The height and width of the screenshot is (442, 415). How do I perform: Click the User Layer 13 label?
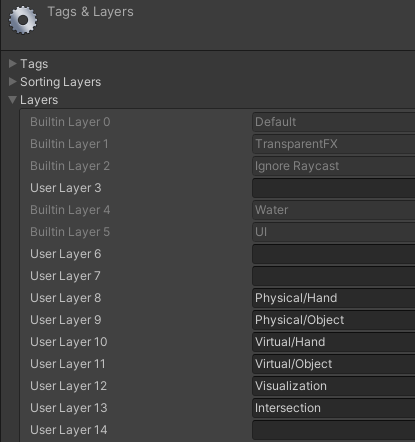[69, 408]
